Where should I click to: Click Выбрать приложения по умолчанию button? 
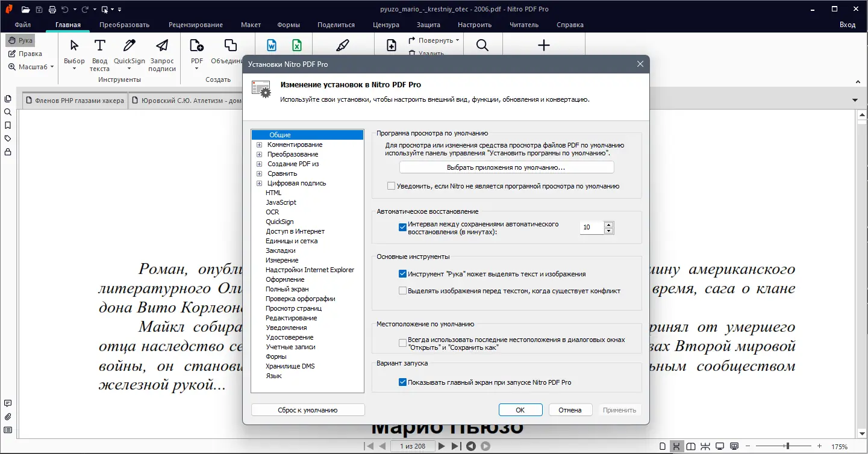tap(507, 167)
